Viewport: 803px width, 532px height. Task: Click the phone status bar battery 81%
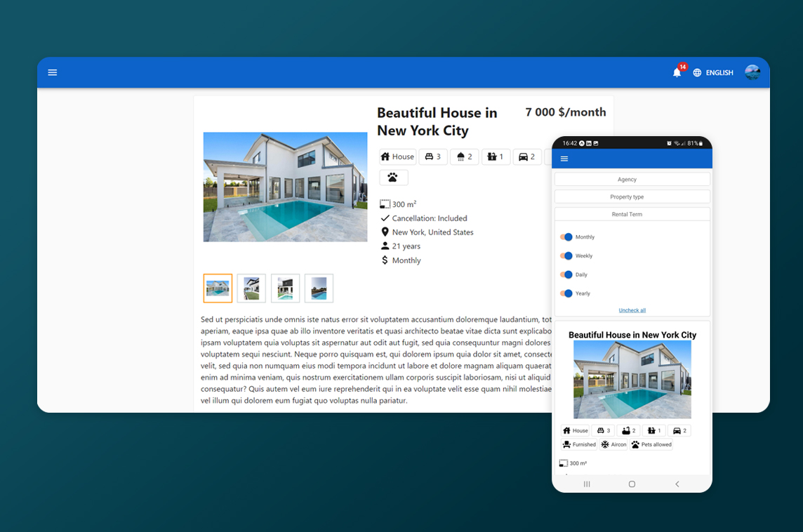click(x=695, y=143)
